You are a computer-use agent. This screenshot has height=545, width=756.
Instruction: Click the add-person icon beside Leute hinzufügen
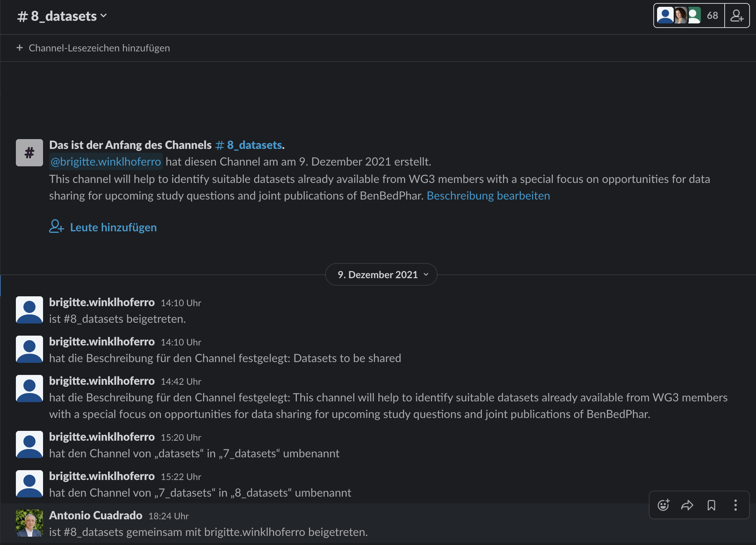coord(56,227)
